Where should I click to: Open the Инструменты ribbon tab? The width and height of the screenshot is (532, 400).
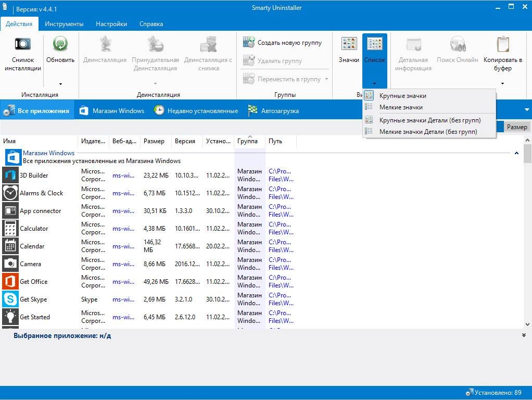click(64, 24)
